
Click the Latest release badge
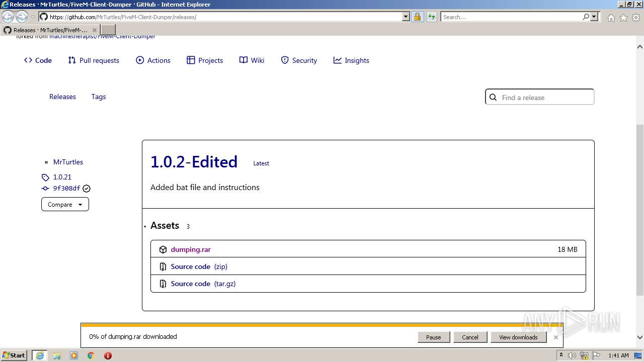pos(261,163)
